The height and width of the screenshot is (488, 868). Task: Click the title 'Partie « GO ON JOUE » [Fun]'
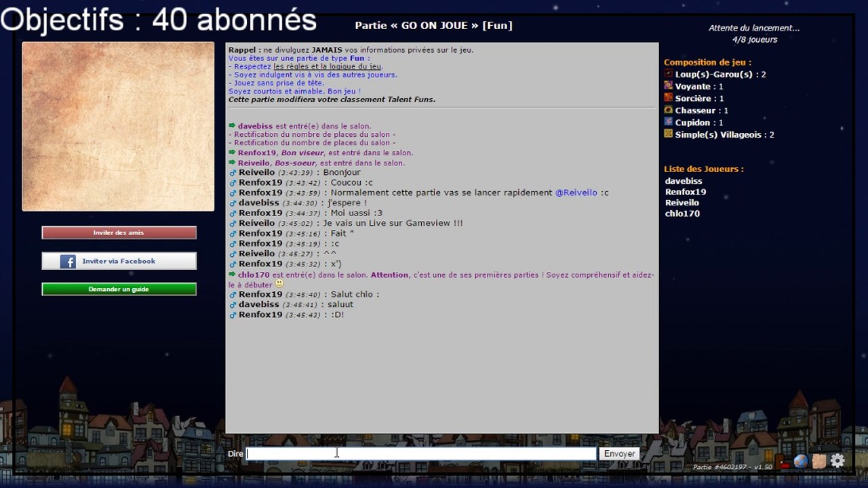pyautogui.click(x=433, y=26)
